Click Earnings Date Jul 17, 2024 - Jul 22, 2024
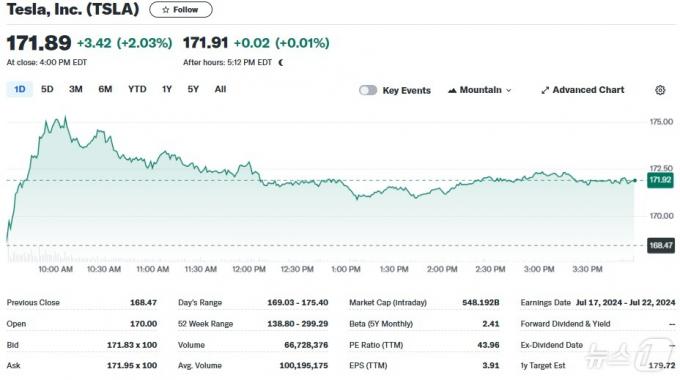Image resolution: width=680 pixels, height=380 pixels. pos(625,302)
